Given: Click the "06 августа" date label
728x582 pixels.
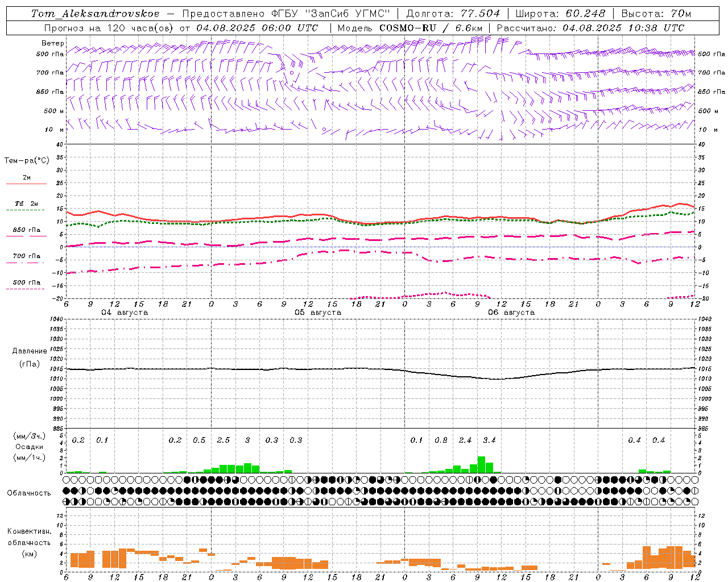Looking at the screenshot, I should click(511, 313).
